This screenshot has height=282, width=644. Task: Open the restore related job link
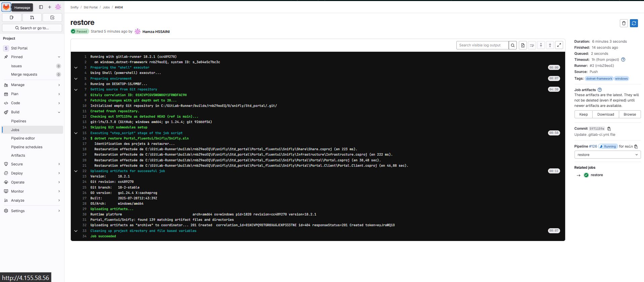[x=597, y=175]
